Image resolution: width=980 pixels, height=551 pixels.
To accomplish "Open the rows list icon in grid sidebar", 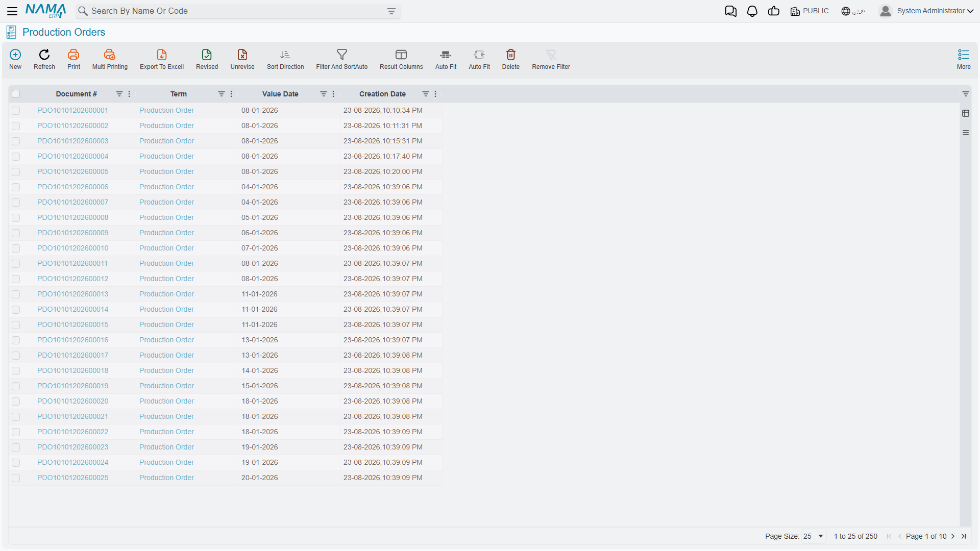I will tap(966, 133).
